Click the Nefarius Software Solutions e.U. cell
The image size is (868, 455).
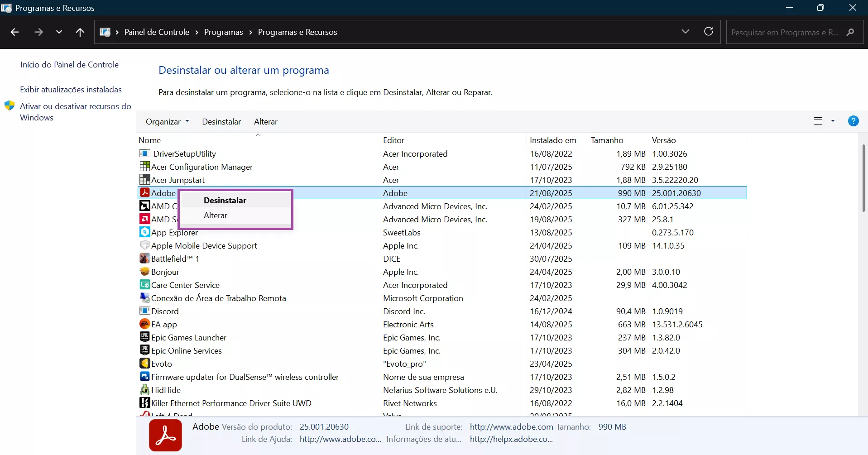(440, 390)
